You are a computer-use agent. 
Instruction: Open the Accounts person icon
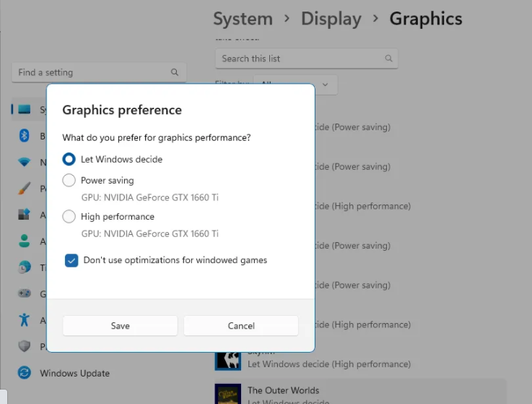pos(24,241)
